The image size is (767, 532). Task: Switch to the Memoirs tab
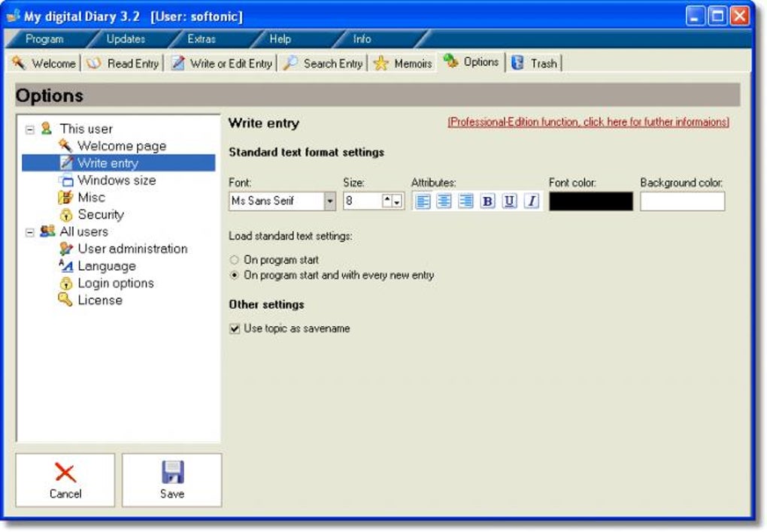403,64
